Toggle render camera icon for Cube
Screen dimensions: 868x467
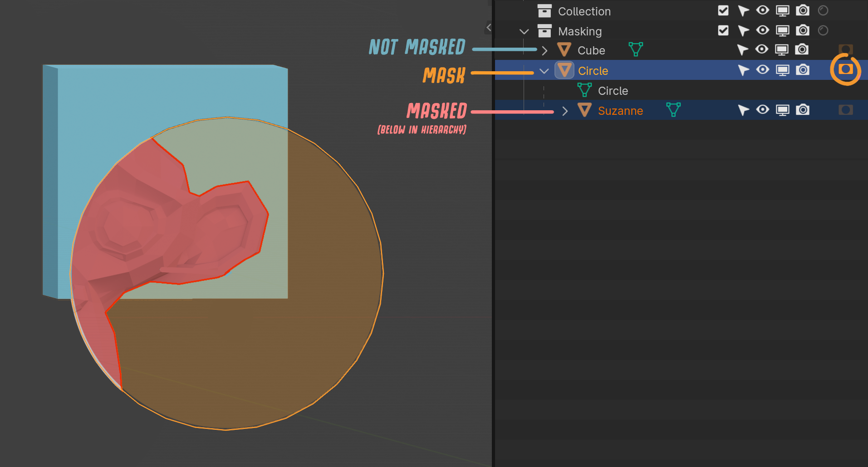coord(802,49)
